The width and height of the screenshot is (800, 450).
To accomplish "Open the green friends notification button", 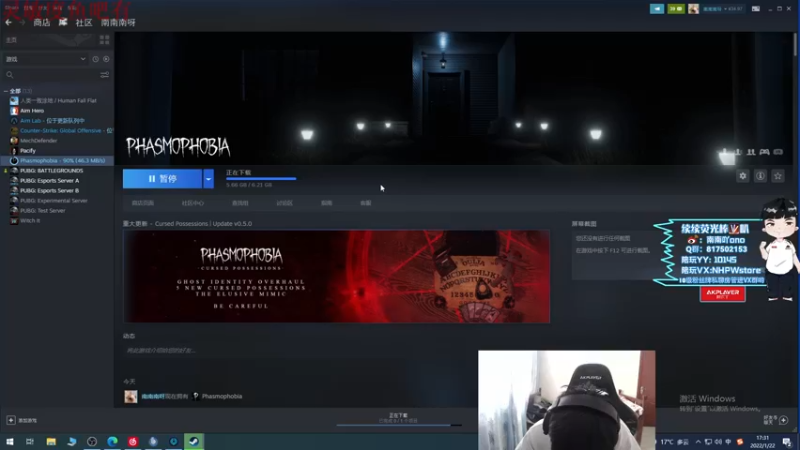I will [x=676, y=9].
